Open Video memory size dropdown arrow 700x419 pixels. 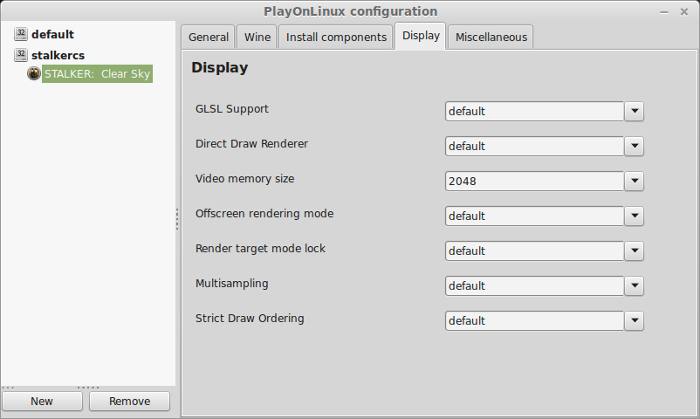point(633,181)
